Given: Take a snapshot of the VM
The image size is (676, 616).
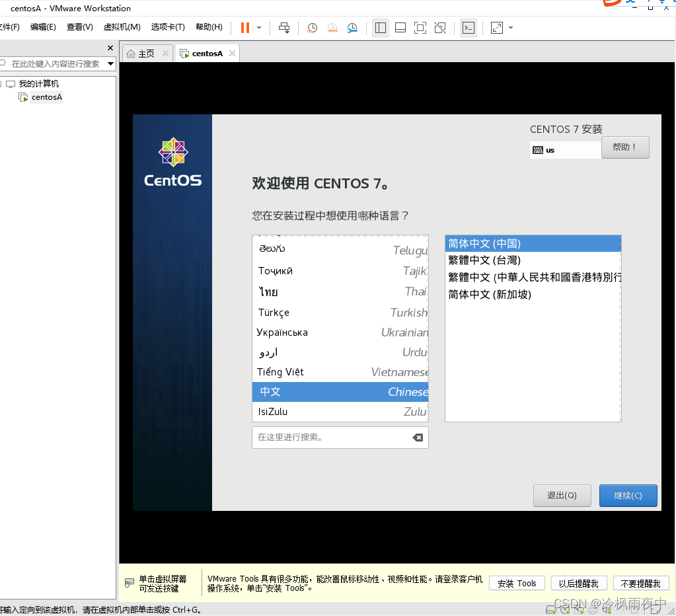Looking at the screenshot, I should [312, 28].
